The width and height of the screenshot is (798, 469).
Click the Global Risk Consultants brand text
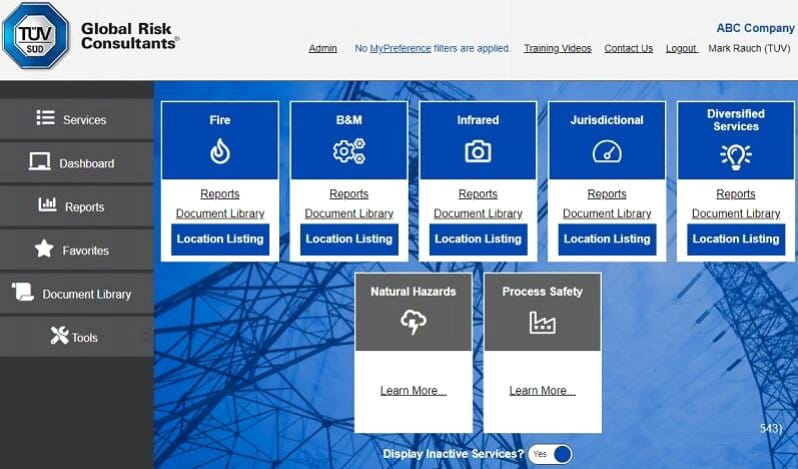[x=129, y=36]
